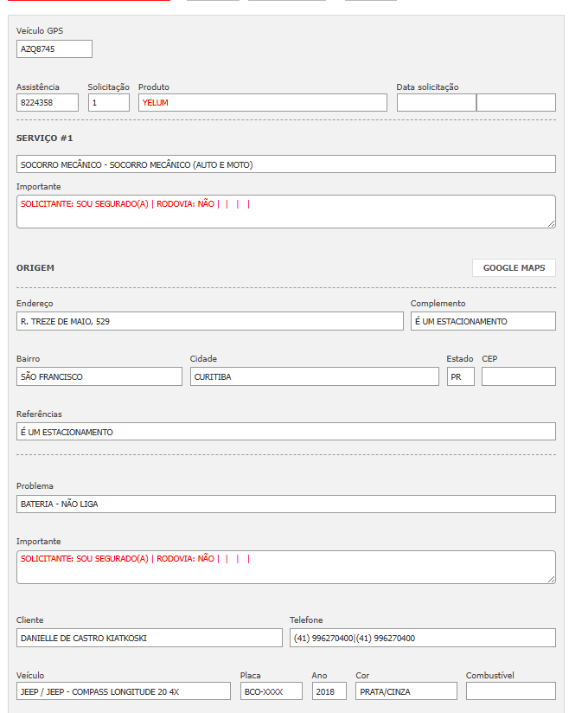Select the Cliente name field
Viewport: 588px width, 713px height.
click(149, 638)
